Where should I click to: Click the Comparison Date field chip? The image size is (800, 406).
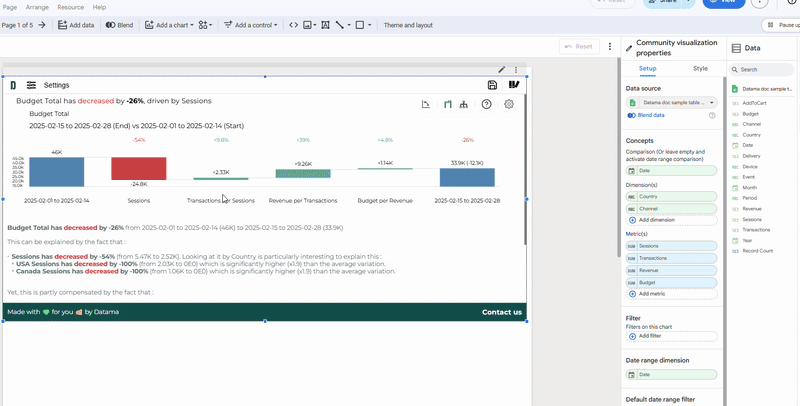click(x=671, y=171)
